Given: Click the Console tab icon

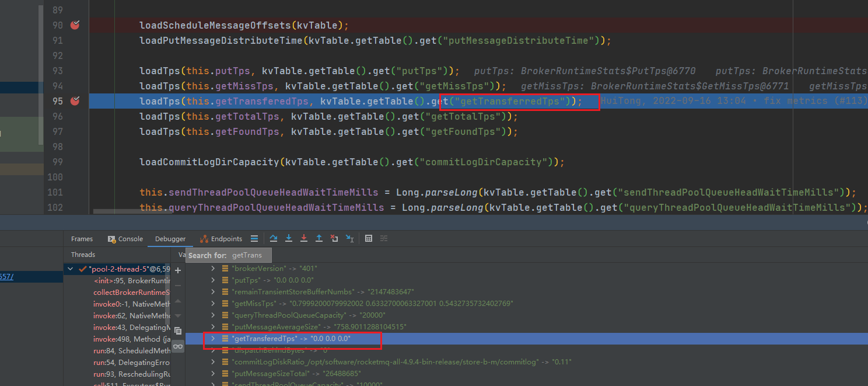Looking at the screenshot, I should pos(111,239).
